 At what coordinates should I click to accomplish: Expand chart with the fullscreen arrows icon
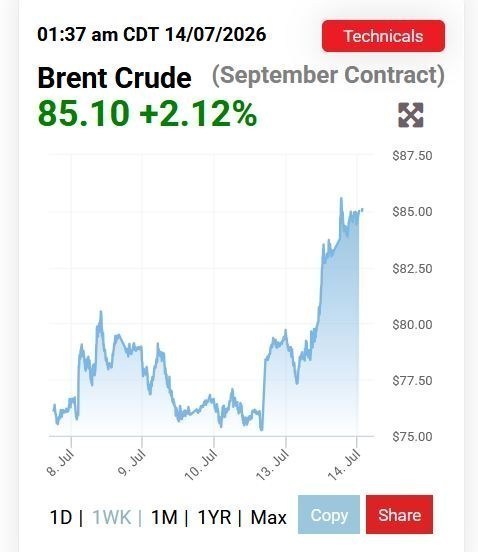(x=411, y=115)
